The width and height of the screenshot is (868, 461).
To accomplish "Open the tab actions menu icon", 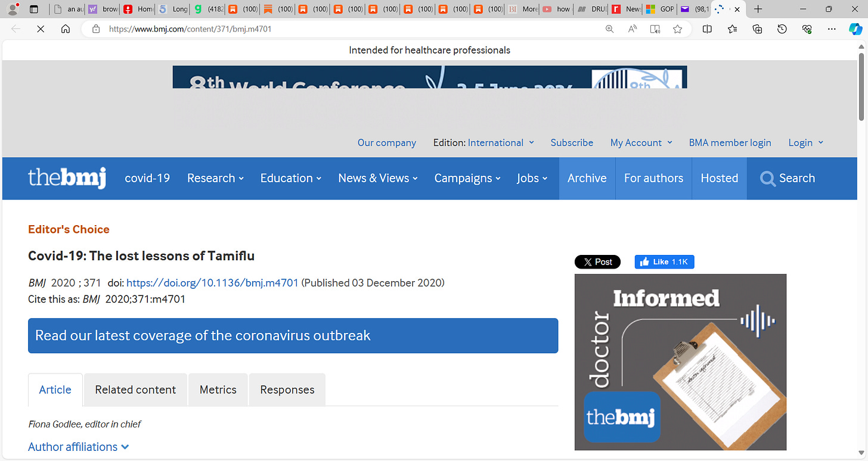I will click(34, 9).
